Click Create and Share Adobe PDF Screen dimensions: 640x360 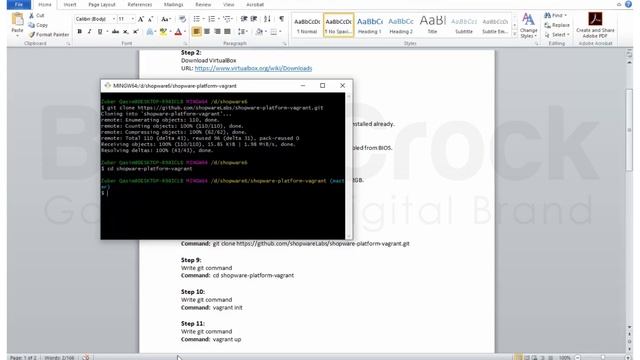point(595,25)
